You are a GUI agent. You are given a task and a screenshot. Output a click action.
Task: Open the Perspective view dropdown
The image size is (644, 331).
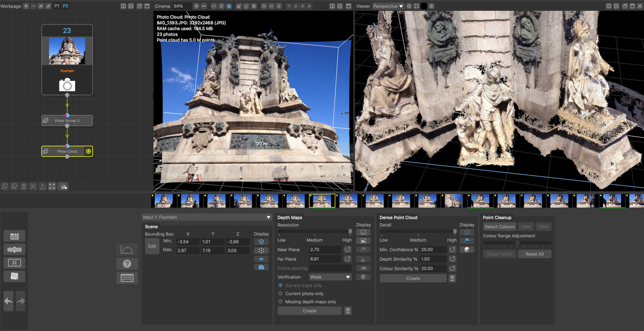point(388,6)
